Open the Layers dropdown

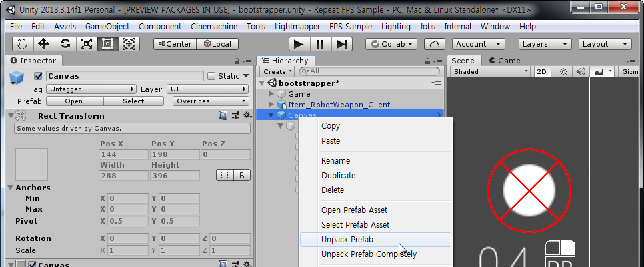(545, 44)
